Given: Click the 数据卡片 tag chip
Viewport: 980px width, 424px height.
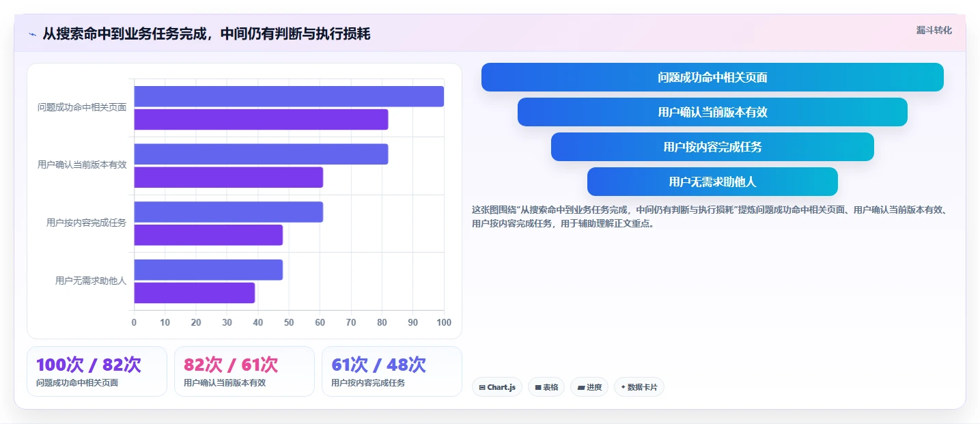Looking at the screenshot, I should (x=639, y=387).
